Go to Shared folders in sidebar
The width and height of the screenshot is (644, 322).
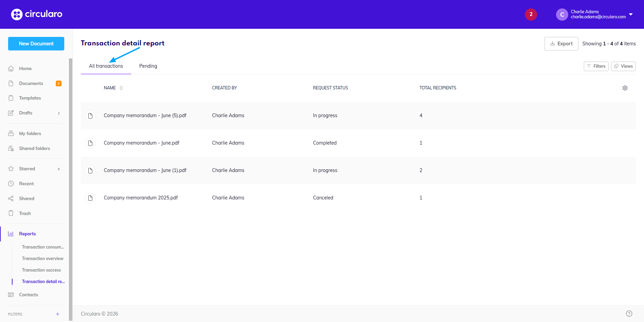click(34, 149)
